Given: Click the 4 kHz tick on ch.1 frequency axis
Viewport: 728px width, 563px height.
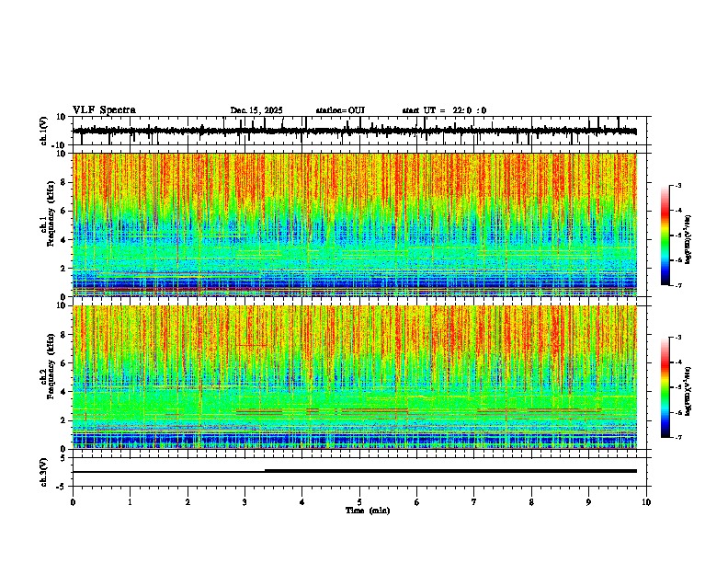Looking at the screenshot, I should coord(65,240).
